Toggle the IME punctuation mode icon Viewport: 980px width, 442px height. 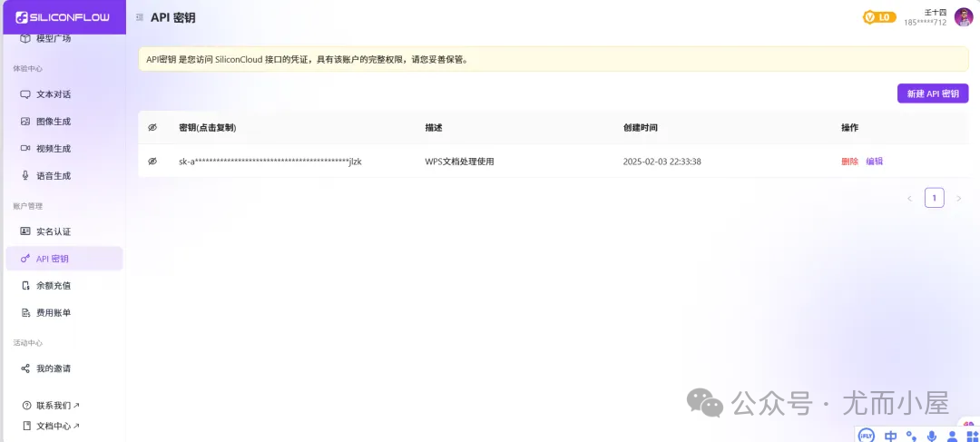911,436
